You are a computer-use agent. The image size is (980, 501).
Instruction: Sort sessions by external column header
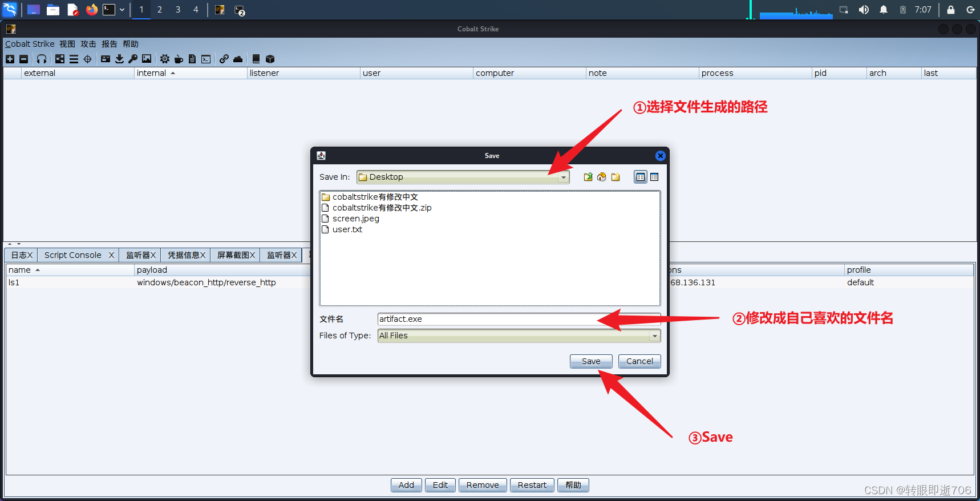[x=78, y=73]
